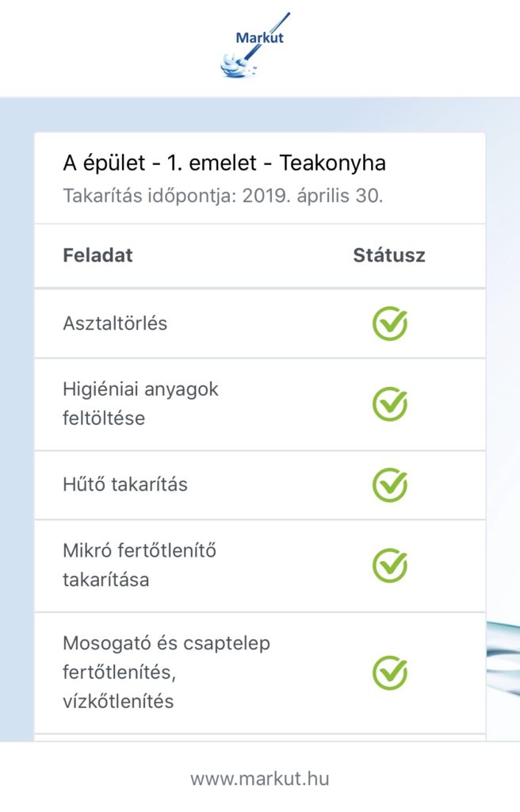Select the Mikró fertőtlenítő takarítása task label
This screenshot has width=520, height=812.
point(140,565)
